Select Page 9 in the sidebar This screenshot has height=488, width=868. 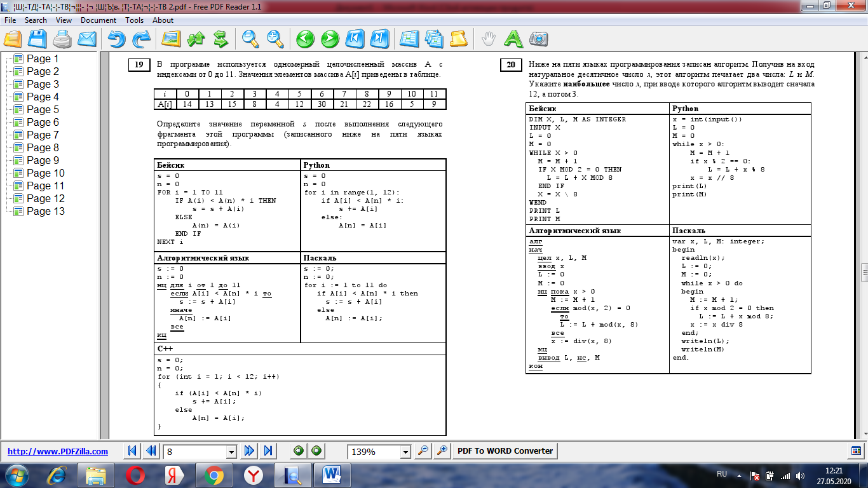[x=43, y=160]
